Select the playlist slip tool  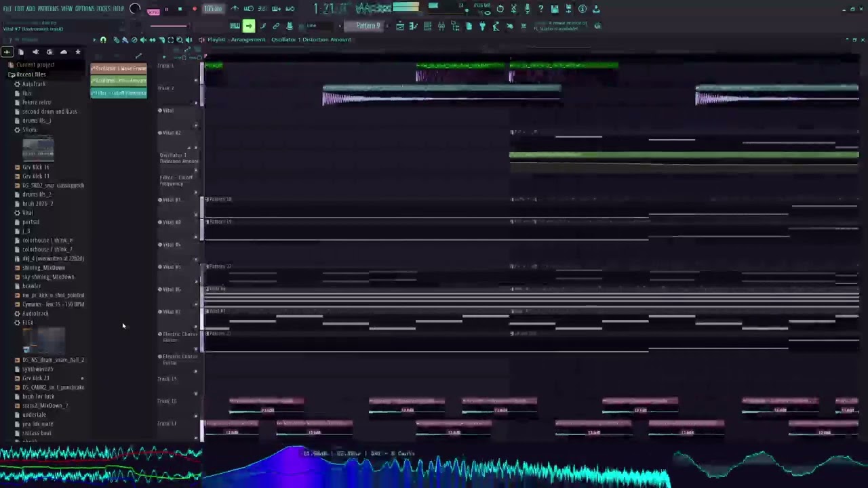click(153, 39)
